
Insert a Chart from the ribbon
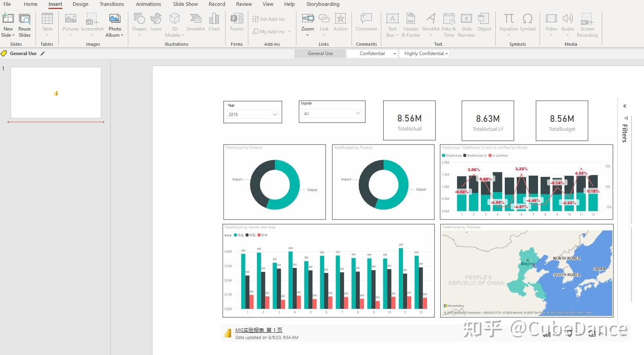pyautogui.click(x=214, y=23)
